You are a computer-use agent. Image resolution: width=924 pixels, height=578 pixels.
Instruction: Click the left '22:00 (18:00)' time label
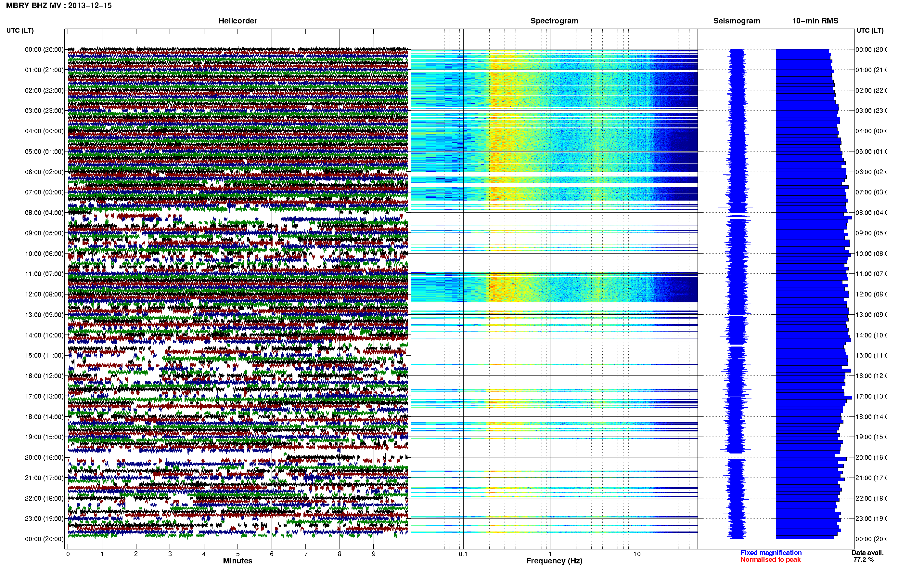(x=44, y=498)
